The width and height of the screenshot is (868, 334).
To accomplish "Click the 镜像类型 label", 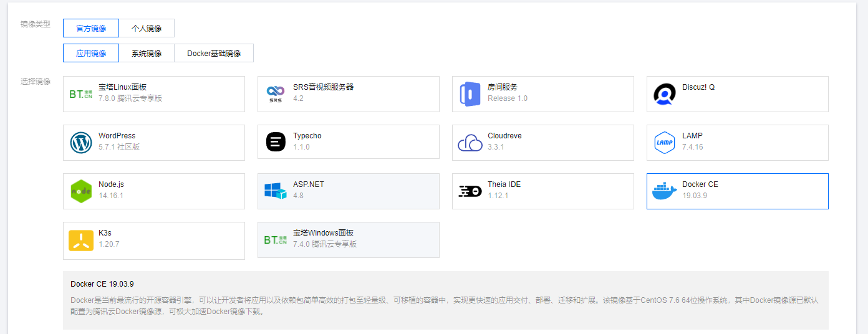I will click(36, 24).
